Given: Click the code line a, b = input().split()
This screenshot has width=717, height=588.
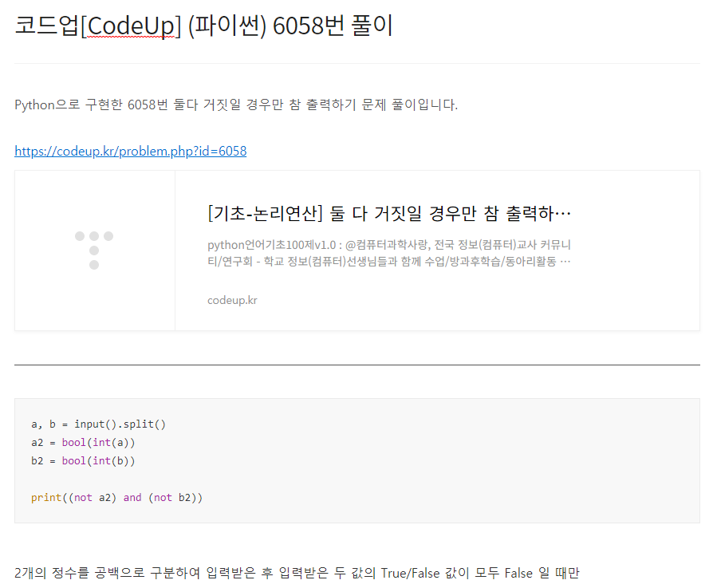Looking at the screenshot, I should [98, 424].
